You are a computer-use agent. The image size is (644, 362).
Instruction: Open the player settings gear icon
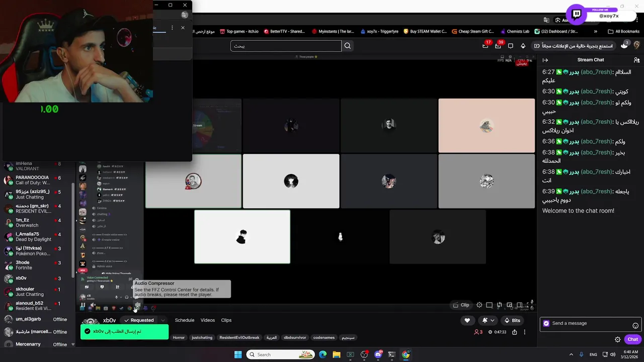point(479,305)
